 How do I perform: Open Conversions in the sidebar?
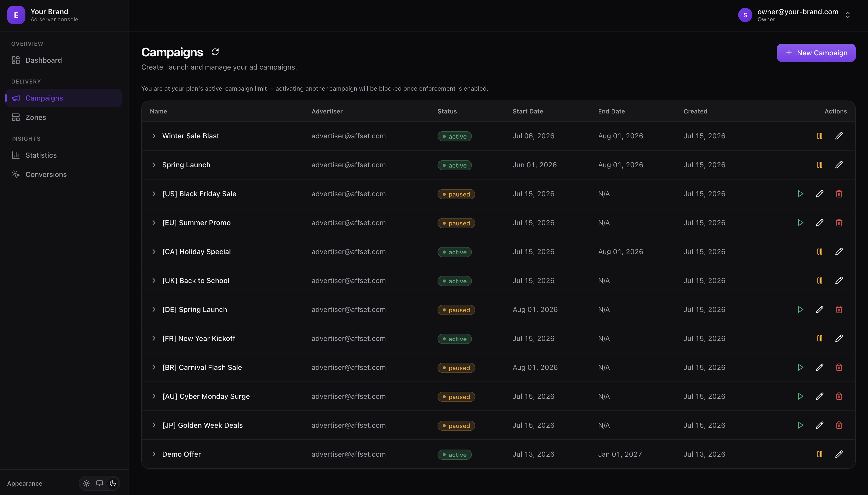[x=64, y=174]
